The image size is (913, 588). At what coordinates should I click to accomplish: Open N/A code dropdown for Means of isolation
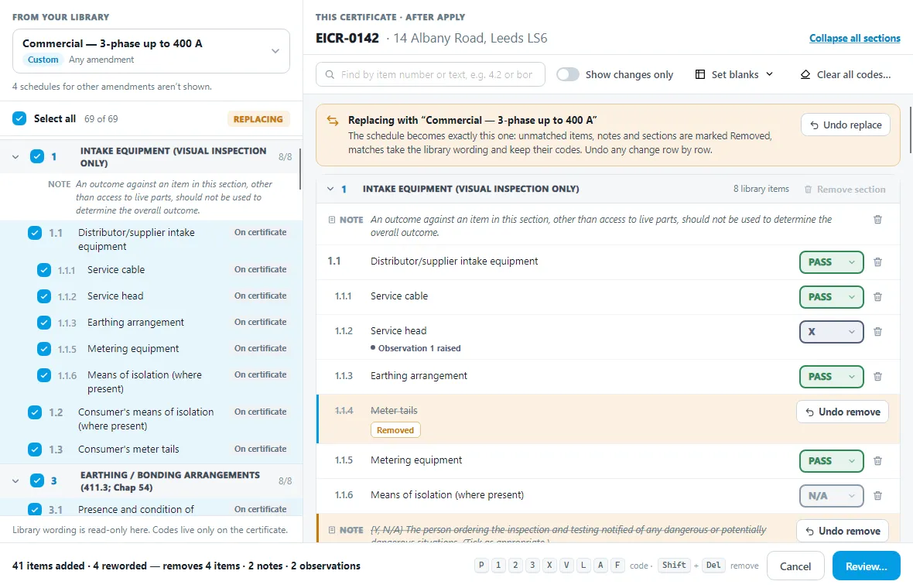coord(832,496)
